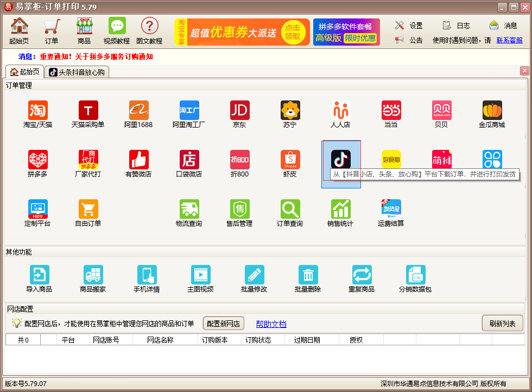Open 日志 log viewer
The height and width of the screenshot is (392, 532).
457,26
